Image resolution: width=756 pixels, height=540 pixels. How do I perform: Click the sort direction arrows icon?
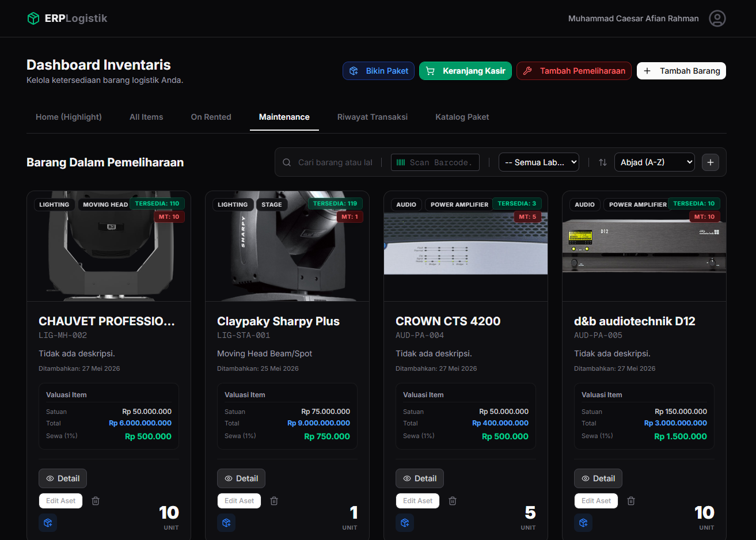click(x=603, y=162)
